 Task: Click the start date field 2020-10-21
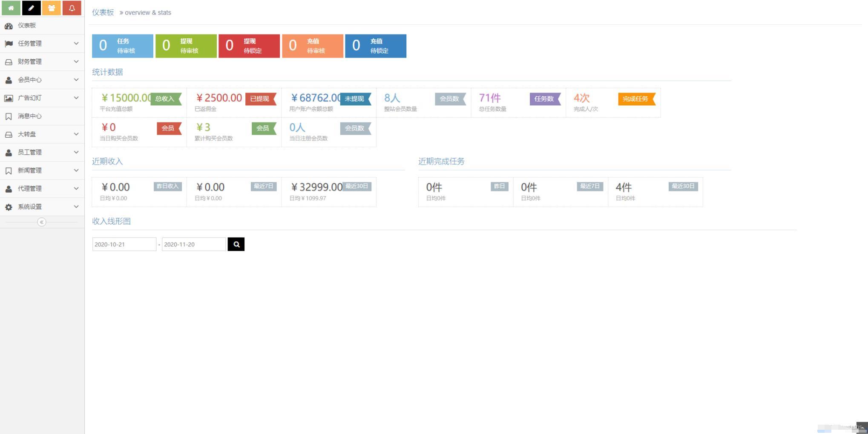click(124, 244)
